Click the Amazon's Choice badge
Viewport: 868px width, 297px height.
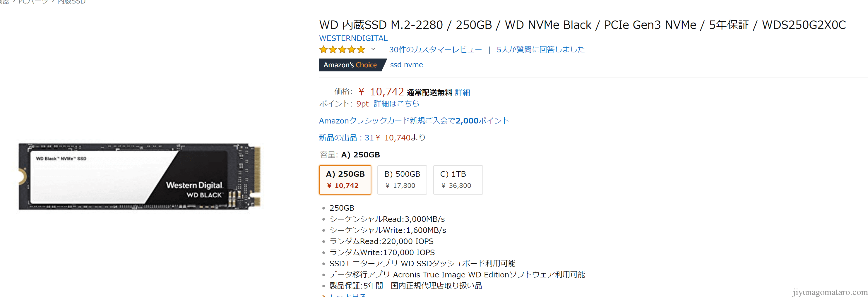pos(350,65)
